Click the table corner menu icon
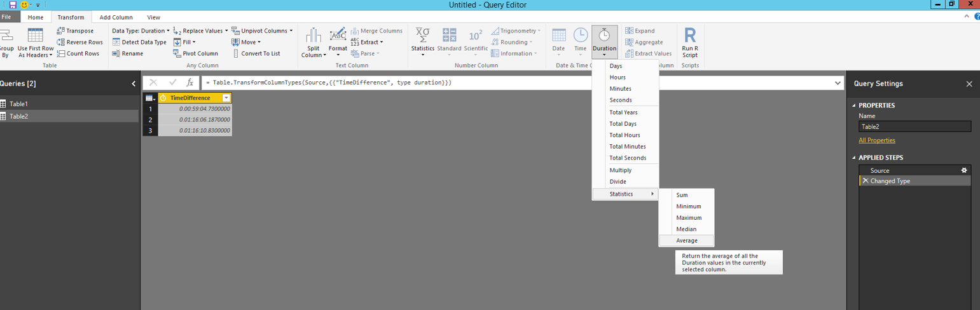The width and height of the screenshot is (980, 310). pyautogui.click(x=149, y=98)
